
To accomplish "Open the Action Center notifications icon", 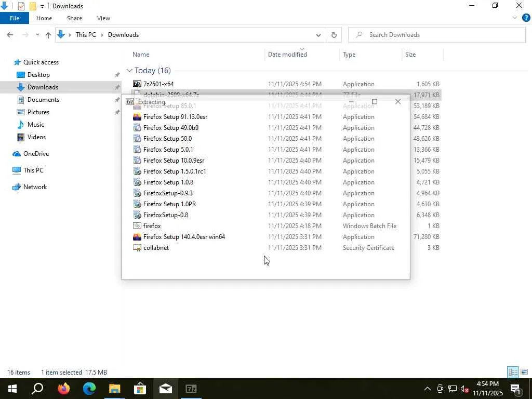I will (x=515, y=389).
